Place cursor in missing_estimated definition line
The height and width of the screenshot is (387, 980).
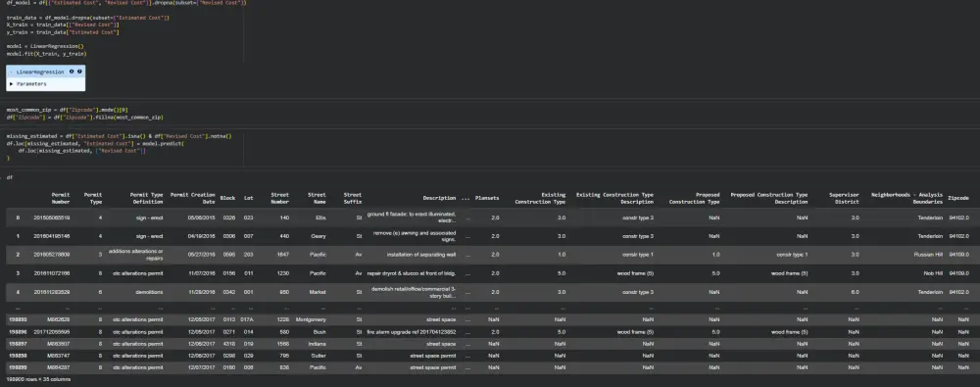tap(119, 135)
